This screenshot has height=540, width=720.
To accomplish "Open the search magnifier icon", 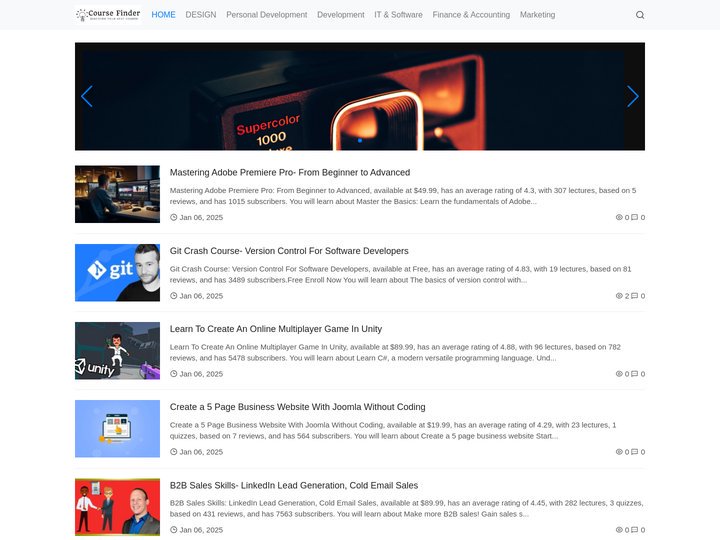I will point(640,15).
